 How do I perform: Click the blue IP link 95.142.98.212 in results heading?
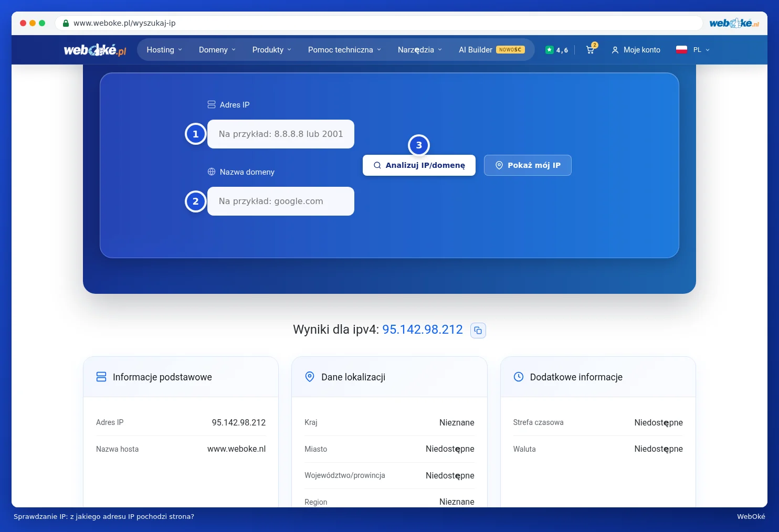point(423,329)
